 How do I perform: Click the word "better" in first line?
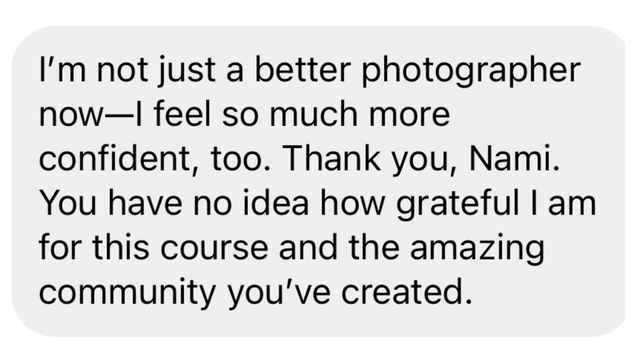click(x=302, y=70)
